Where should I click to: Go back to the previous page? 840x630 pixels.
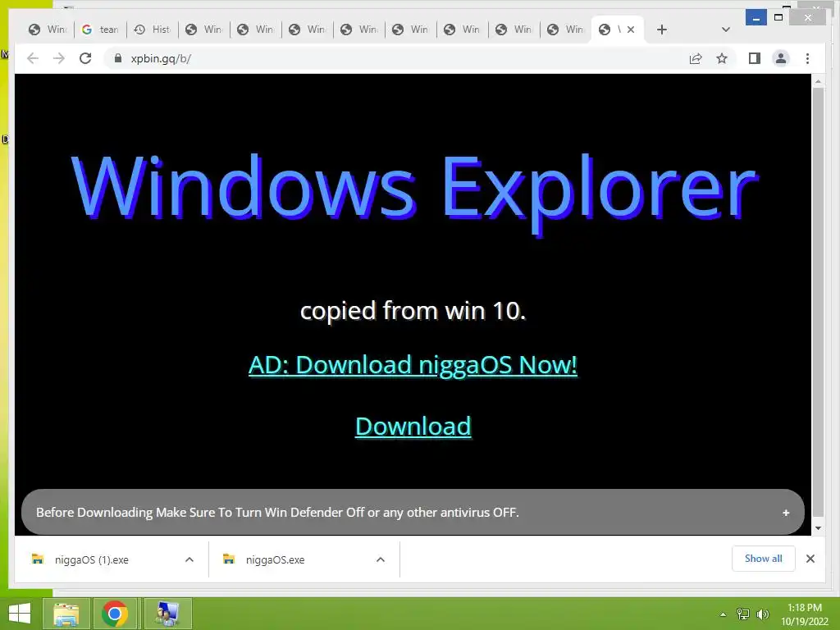coord(33,58)
